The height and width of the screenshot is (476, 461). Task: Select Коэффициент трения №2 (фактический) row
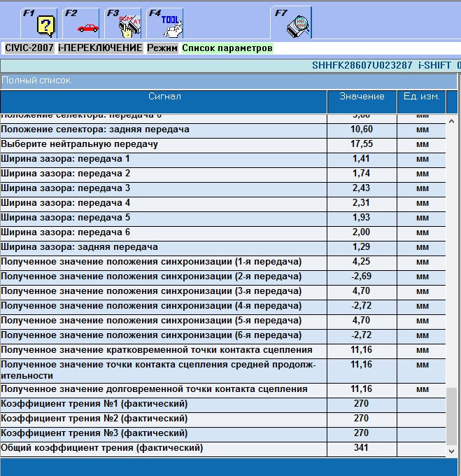point(223,419)
